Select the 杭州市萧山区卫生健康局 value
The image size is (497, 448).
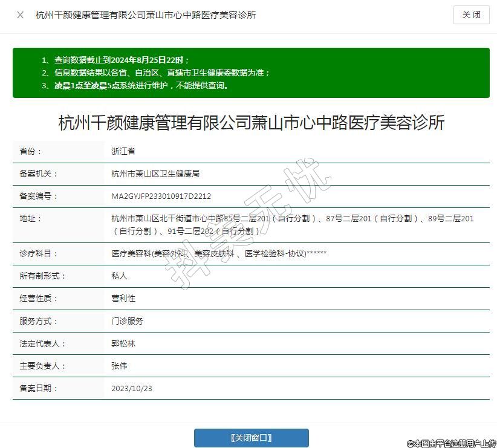point(155,174)
